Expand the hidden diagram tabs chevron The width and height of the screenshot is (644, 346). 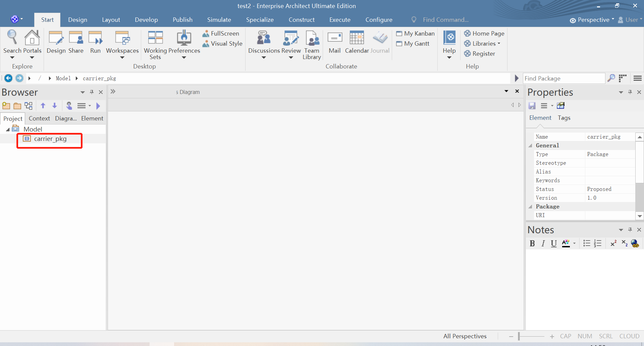click(x=113, y=92)
